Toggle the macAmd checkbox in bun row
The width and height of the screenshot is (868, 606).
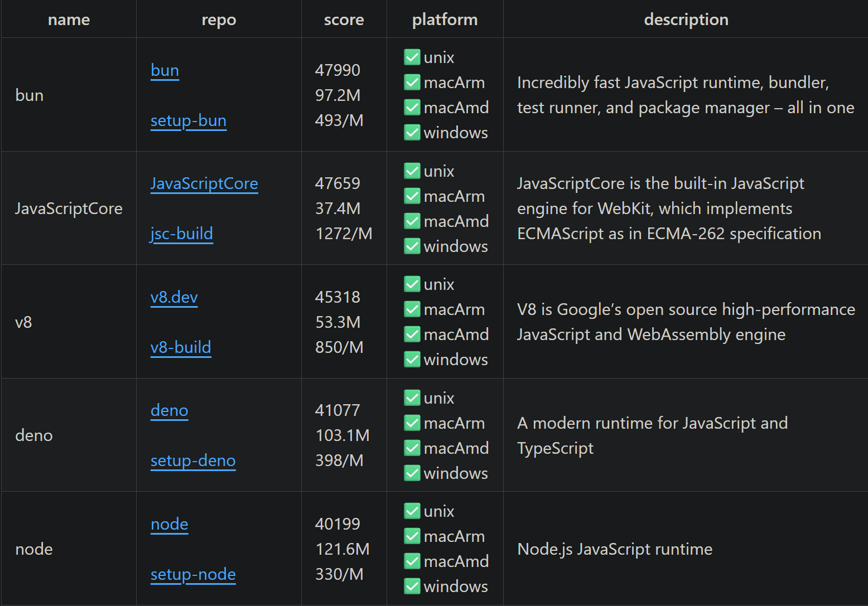[x=412, y=107]
